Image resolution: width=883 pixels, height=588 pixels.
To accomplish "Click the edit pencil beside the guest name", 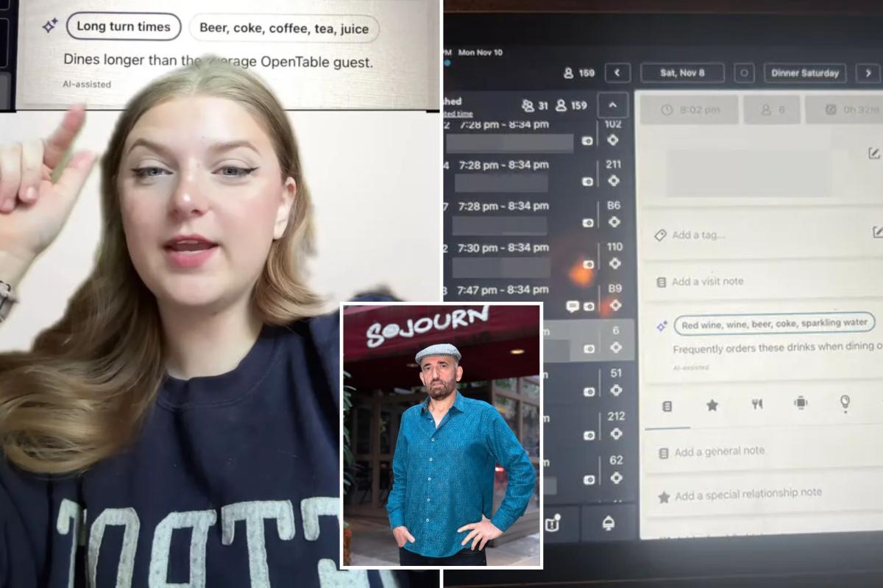I will (874, 153).
